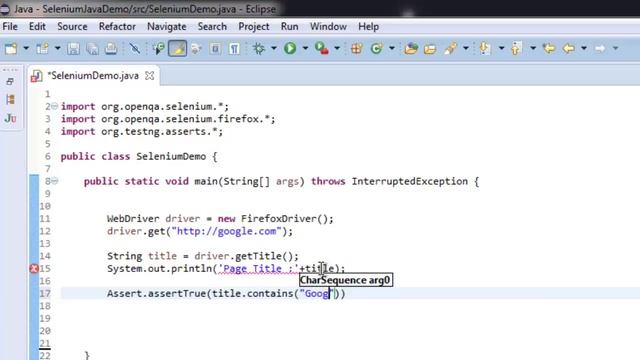Screen dimensions: 640x360
Task: Click the Print icon
Action: click(x=111, y=49)
